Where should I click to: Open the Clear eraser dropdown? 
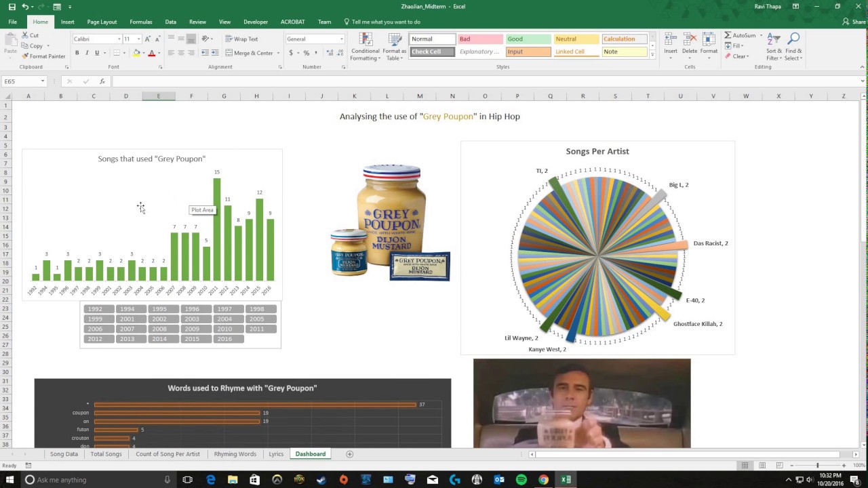[736, 56]
